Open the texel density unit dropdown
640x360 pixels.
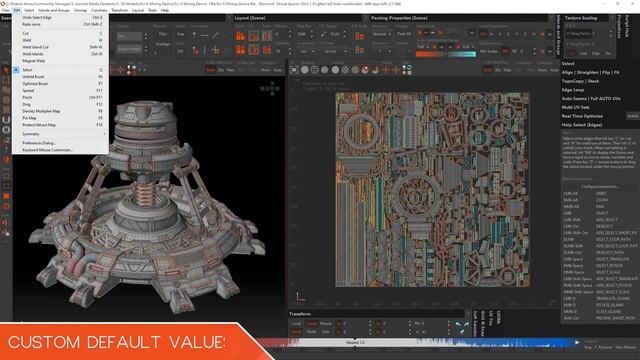(x=336, y=52)
